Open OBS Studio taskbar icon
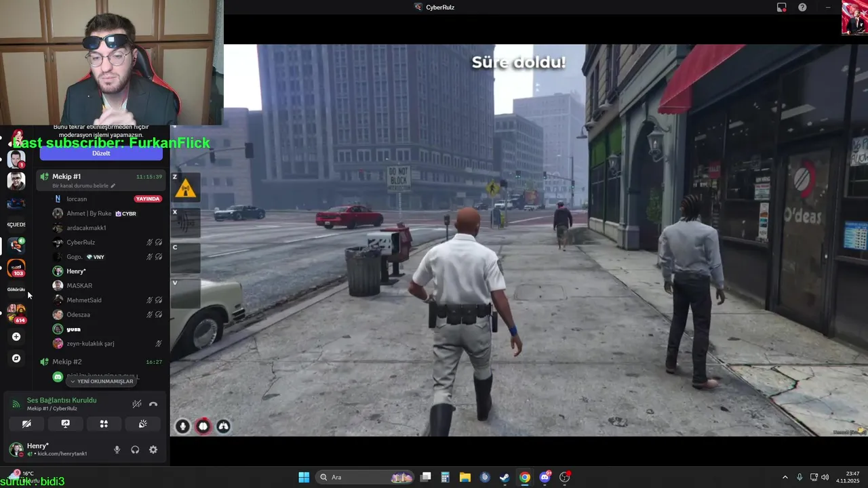 point(565,477)
